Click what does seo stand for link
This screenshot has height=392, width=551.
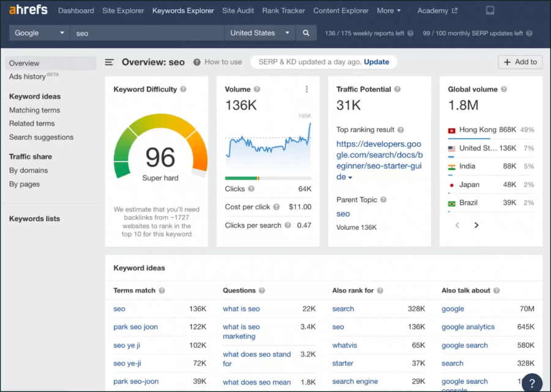coord(257,359)
